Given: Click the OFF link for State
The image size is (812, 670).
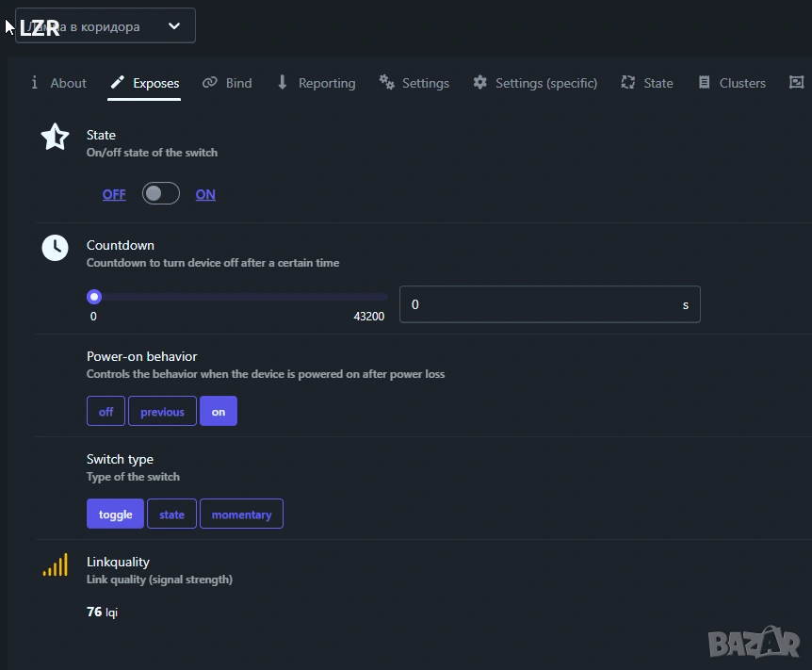Looking at the screenshot, I should click(114, 194).
